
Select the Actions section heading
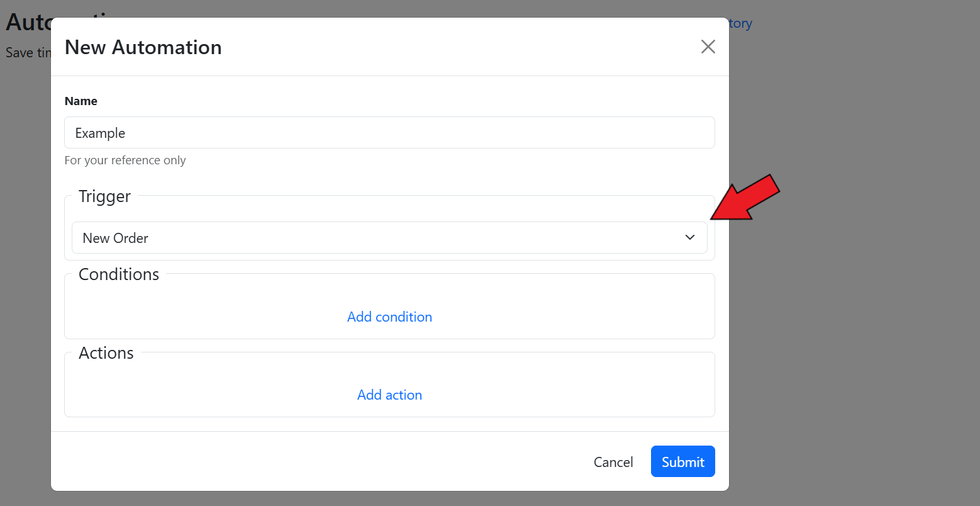[x=106, y=353]
